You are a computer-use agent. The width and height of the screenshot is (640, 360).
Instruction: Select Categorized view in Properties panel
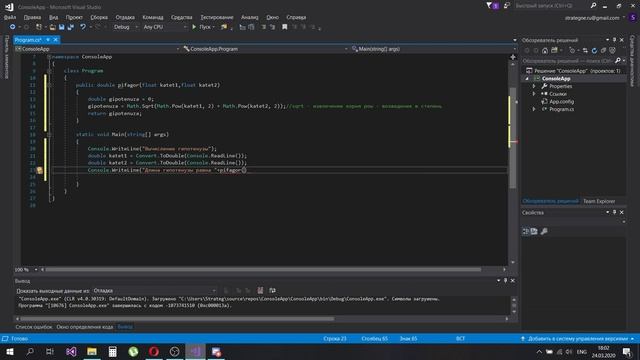pyautogui.click(x=526, y=231)
